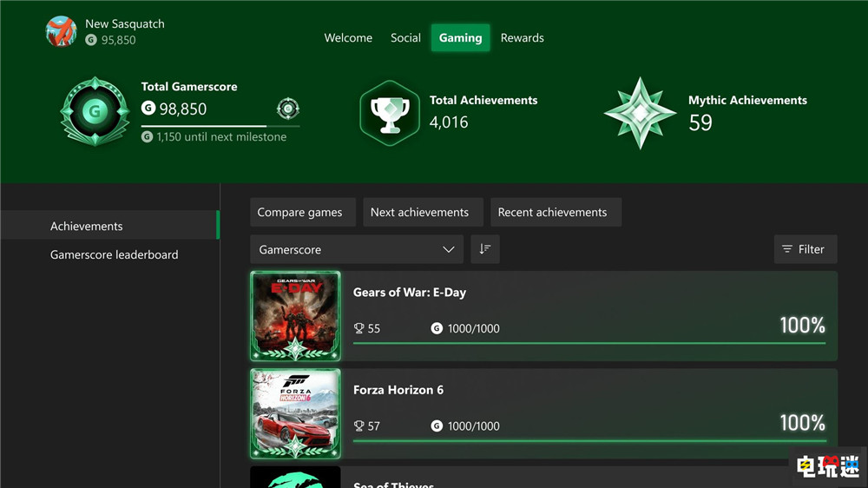Image resolution: width=868 pixels, height=488 pixels.
Task: Click the 98,850 gamerscore value
Action: pyautogui.click(x=182, y=109)
